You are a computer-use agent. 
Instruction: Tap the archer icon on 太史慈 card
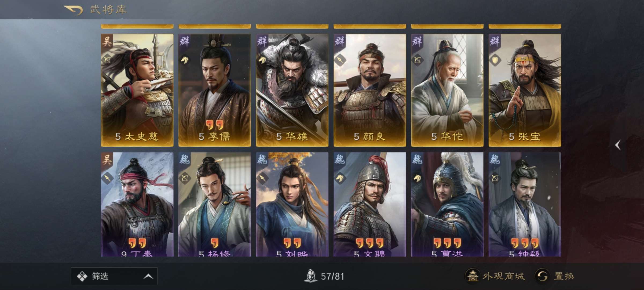[107, 60]
